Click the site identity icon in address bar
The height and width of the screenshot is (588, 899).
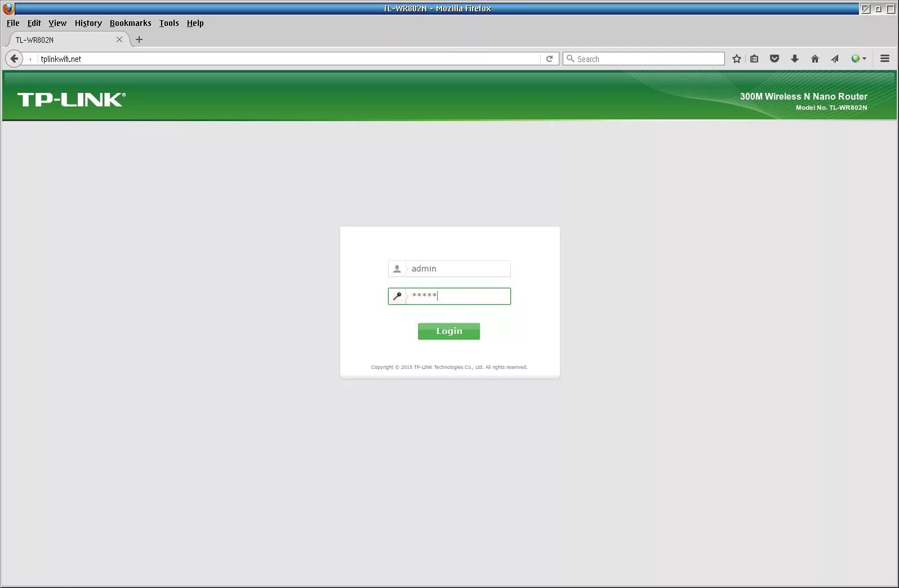coord(30,59)
